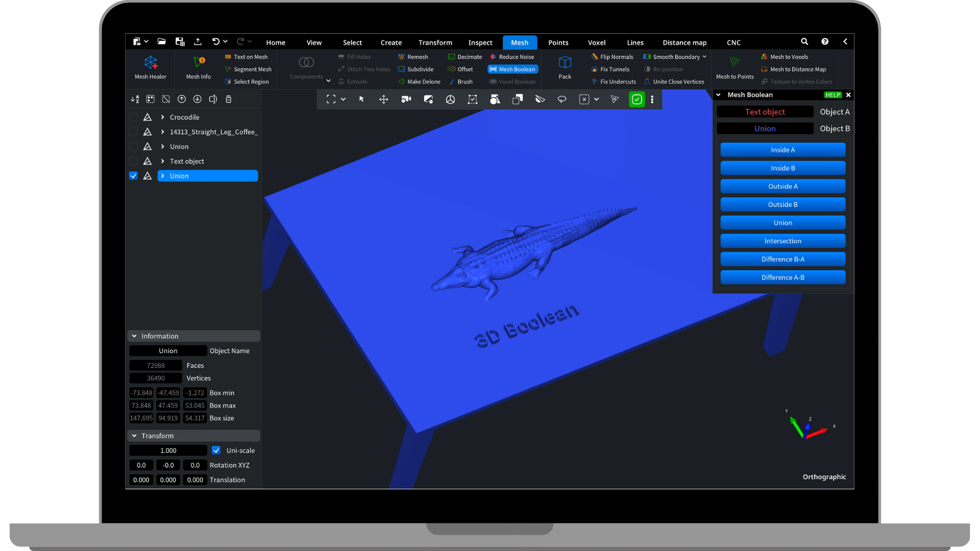Image resolution: width=980 pixels, height=551 pixels.
Task: Collapse the Information panel section
Action: 134,336
